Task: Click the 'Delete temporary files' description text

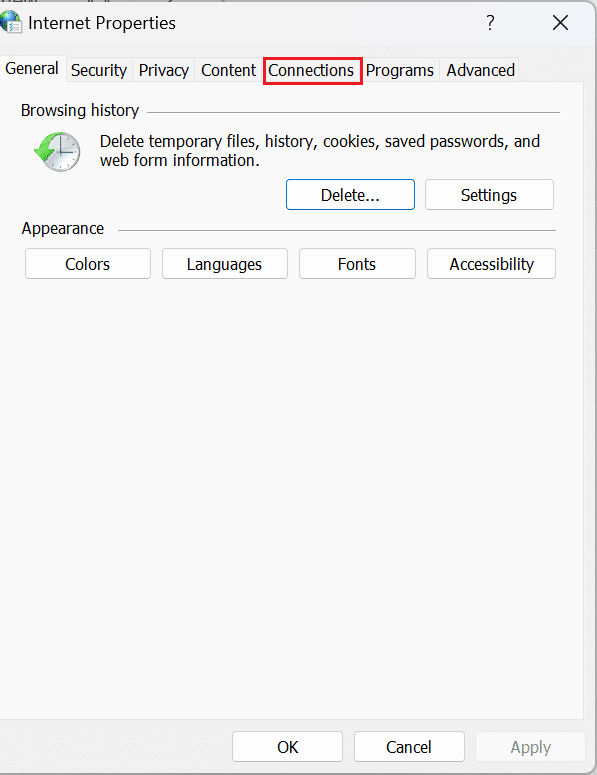Action: pos(320,151)
